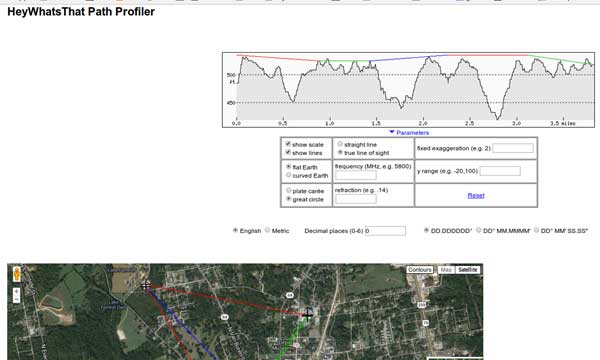
Task: Choose the flat Earth radio button
Action: click(x=289, y=167)
